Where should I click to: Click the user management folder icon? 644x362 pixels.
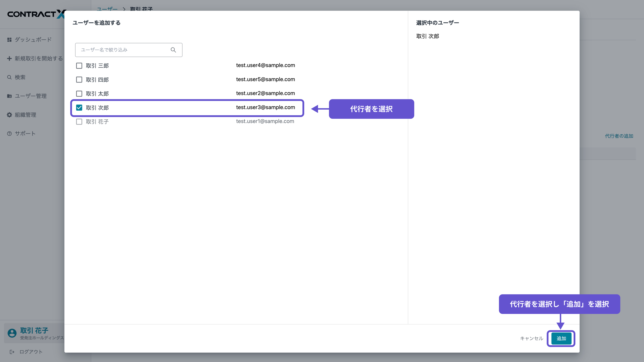[x=10, y=96]
